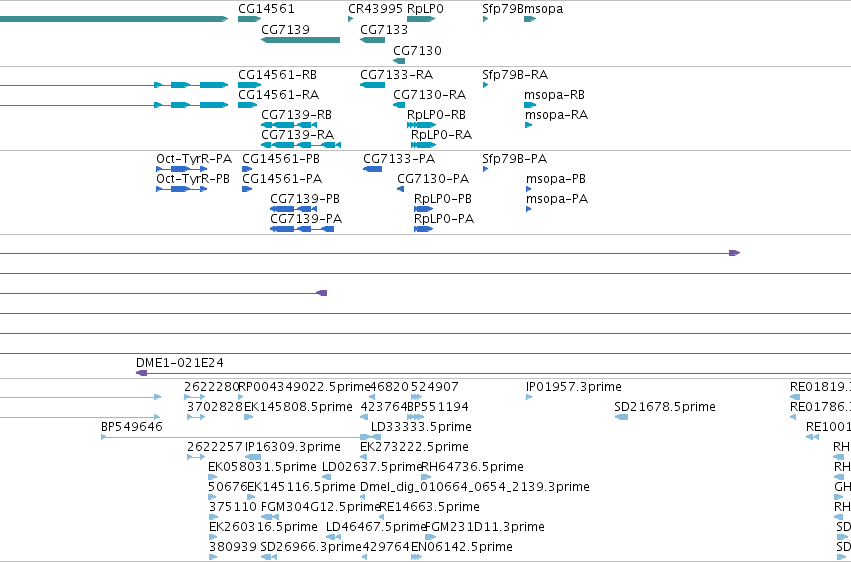Image resolution: width=851 pixels, height=562 pixels.
Task: Click EST label IP01957.3prime
Action: 574,386
